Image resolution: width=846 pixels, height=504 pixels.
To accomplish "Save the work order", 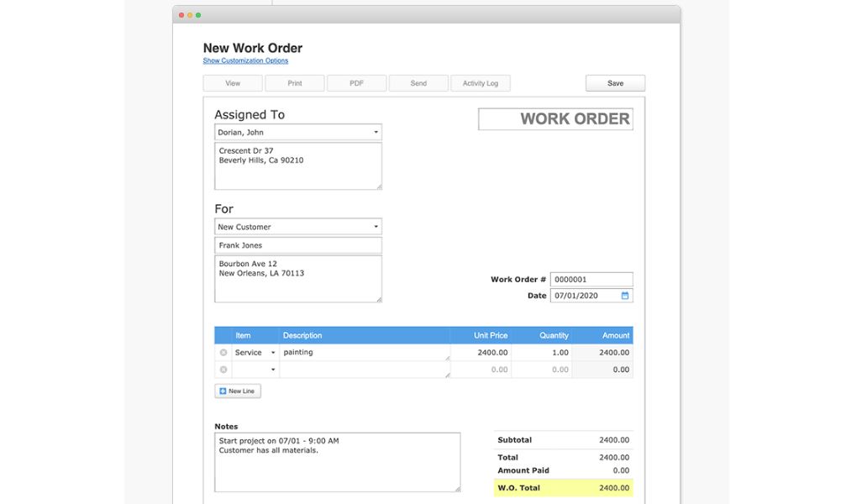I will click(614, 82).
